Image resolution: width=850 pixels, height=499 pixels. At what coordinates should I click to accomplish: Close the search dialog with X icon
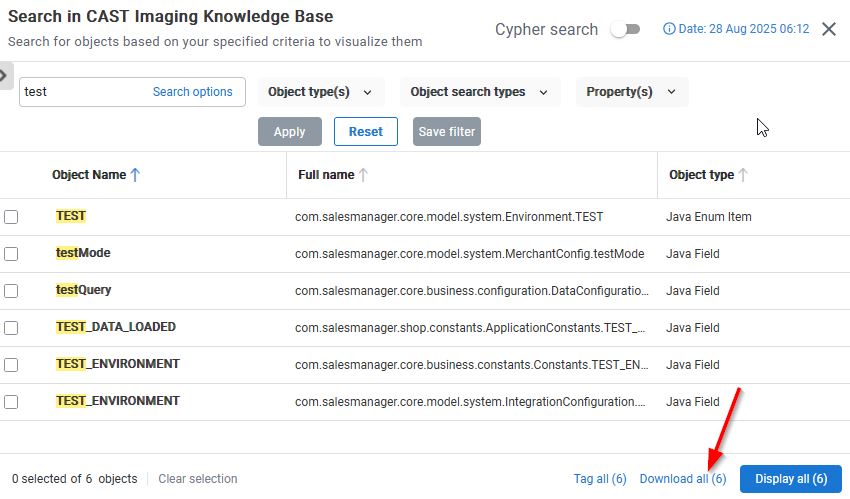[x=829, y=29]
